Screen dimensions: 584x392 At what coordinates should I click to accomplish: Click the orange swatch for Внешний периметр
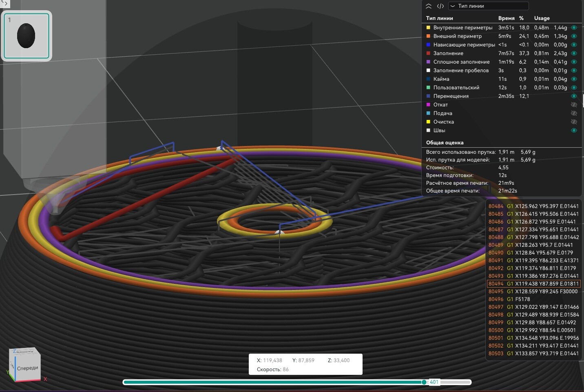pos(428,36)
